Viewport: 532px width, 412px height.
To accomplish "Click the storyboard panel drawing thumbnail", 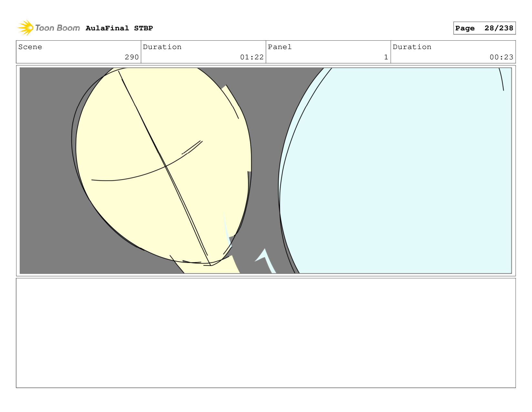I will 266,170.
